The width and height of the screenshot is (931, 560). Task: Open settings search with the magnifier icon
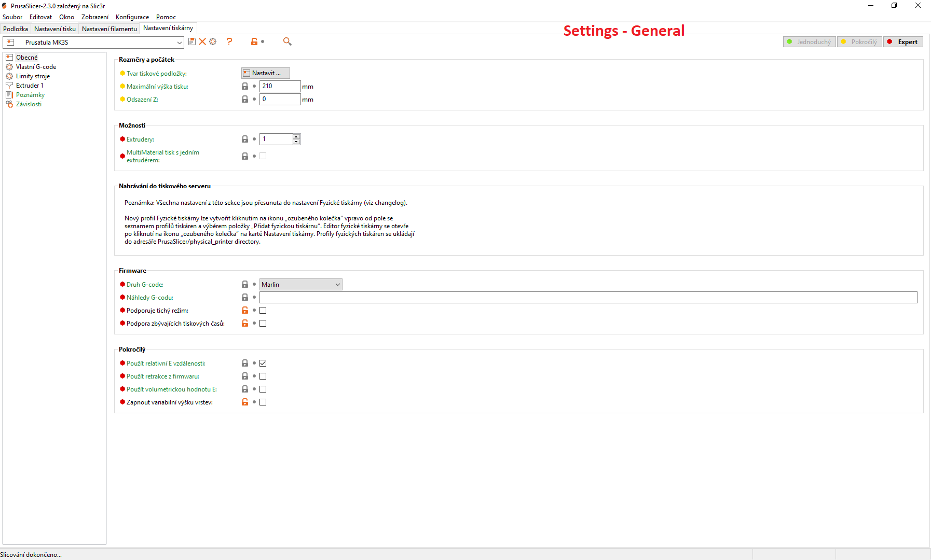coord(287,41)
